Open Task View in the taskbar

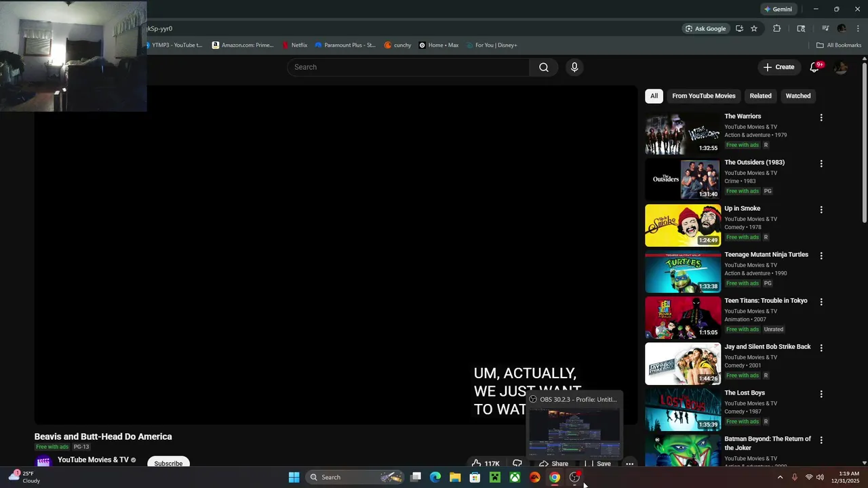click(416, 477)
